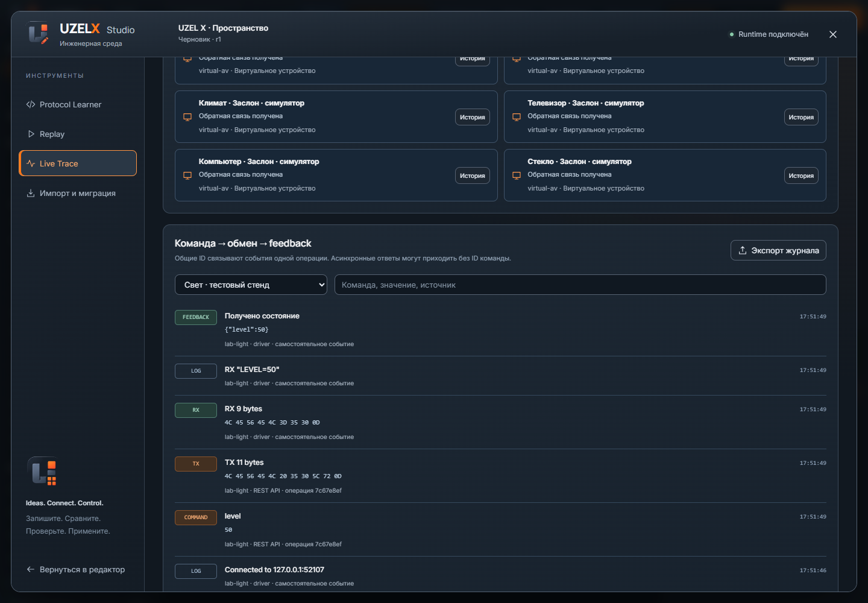868x603 pixels.
Task: Click the monitor icon of Телевизор device card
Action: pos(517,117)
